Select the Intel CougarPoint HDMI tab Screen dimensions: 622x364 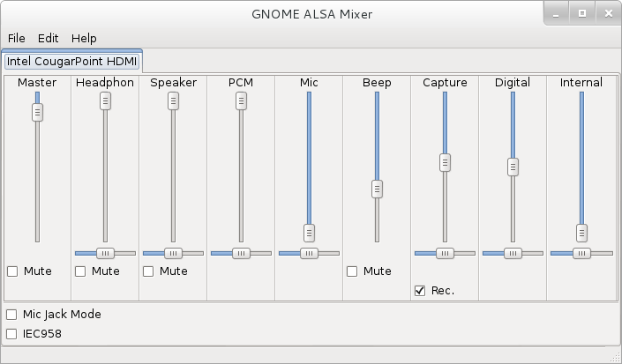71,62
